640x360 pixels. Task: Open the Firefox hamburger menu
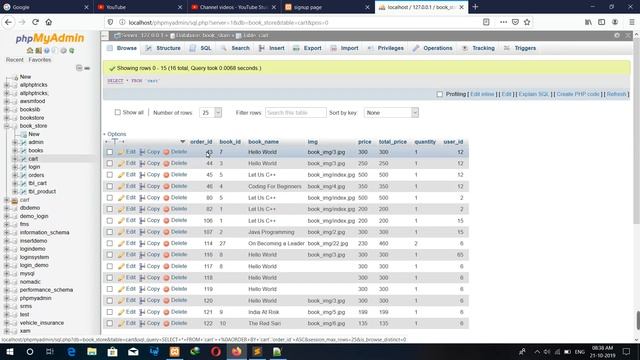click(x=631, y=22)
